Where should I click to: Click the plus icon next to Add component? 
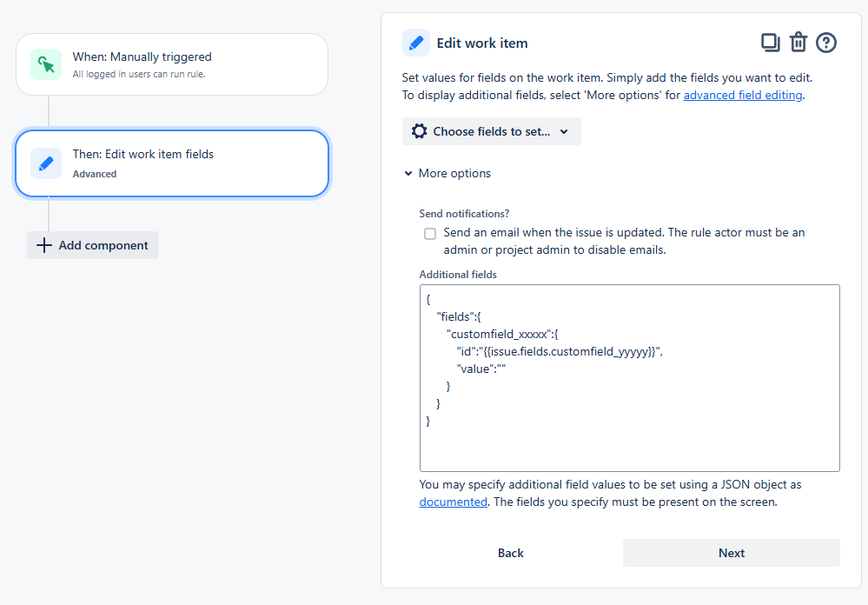pos(43,244)
